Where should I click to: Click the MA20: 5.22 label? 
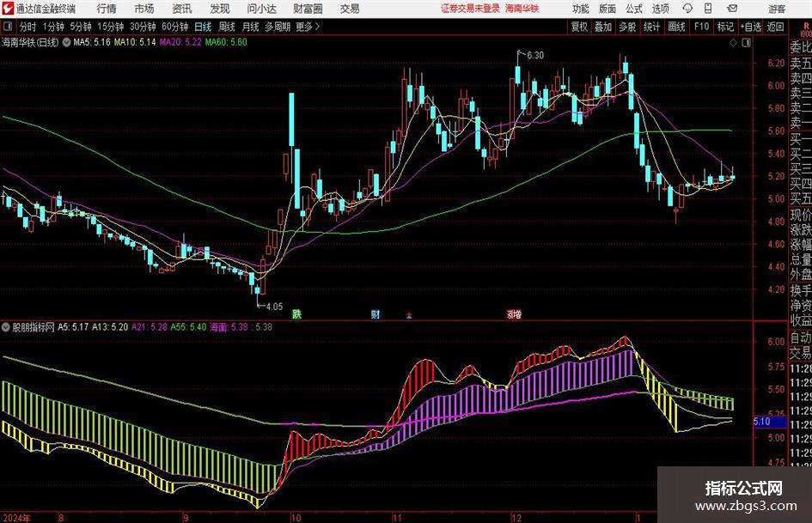click(180, 42)
